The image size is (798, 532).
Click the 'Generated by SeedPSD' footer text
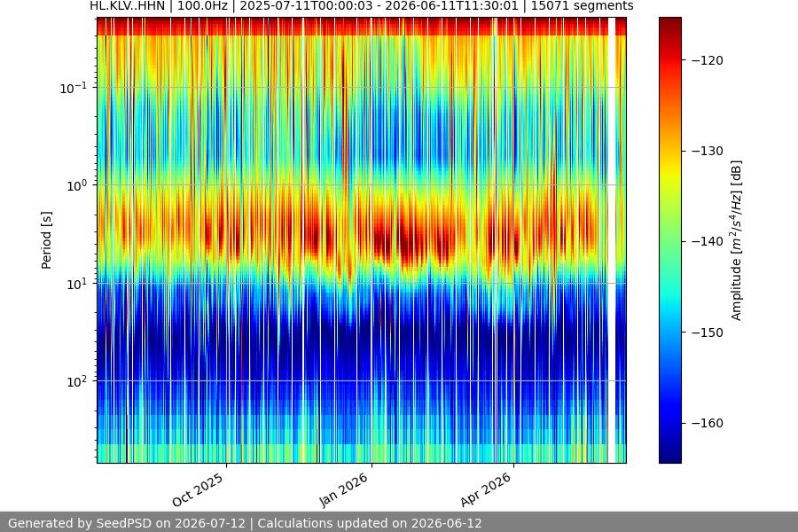82,523
